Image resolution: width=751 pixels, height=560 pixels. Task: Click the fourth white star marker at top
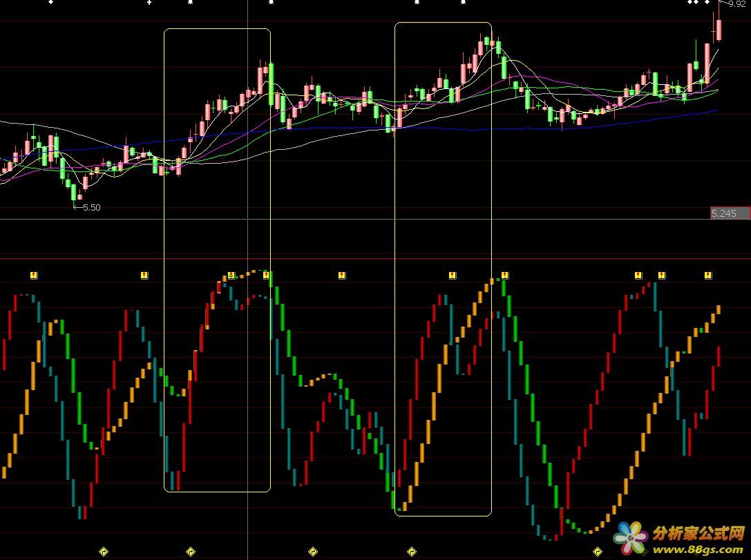[x=463, y=2]
